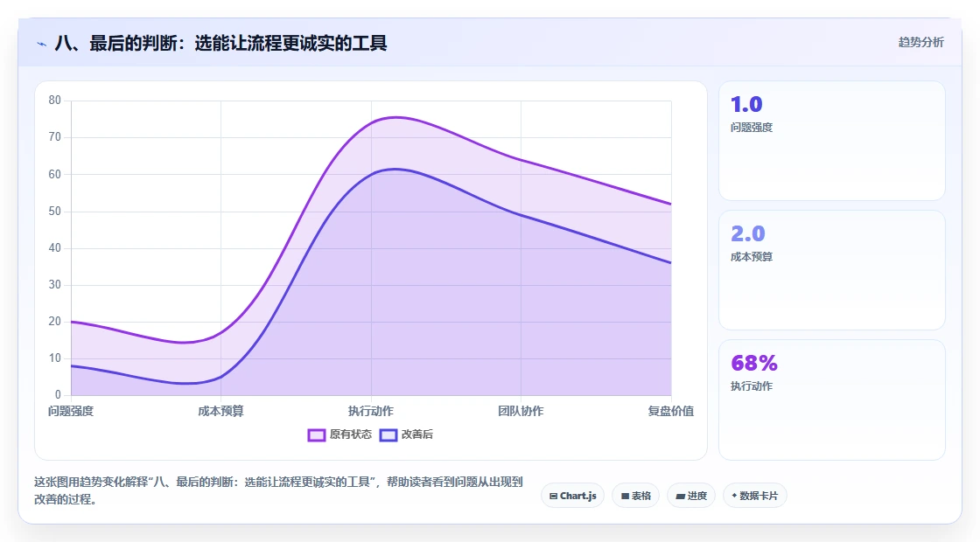Click the 70 y-axis value
This screenshot has height=542, width=980.
[x=55, y=137]
